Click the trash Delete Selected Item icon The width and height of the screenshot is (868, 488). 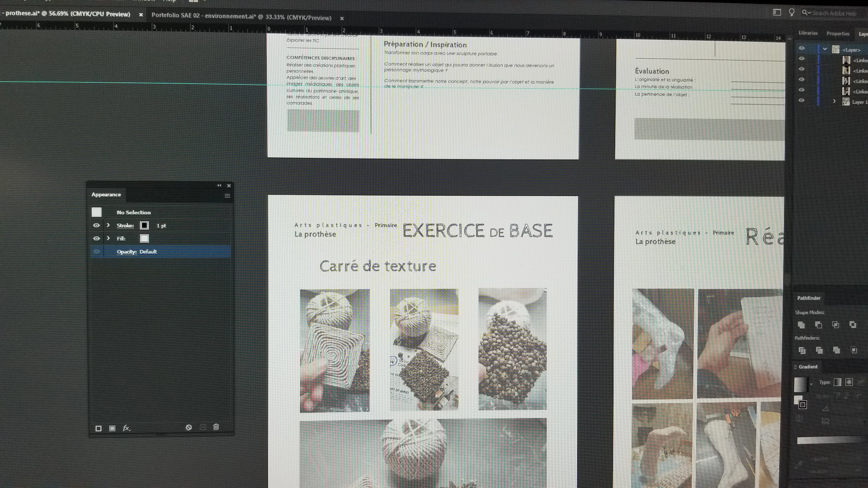(x=216, y=427)
